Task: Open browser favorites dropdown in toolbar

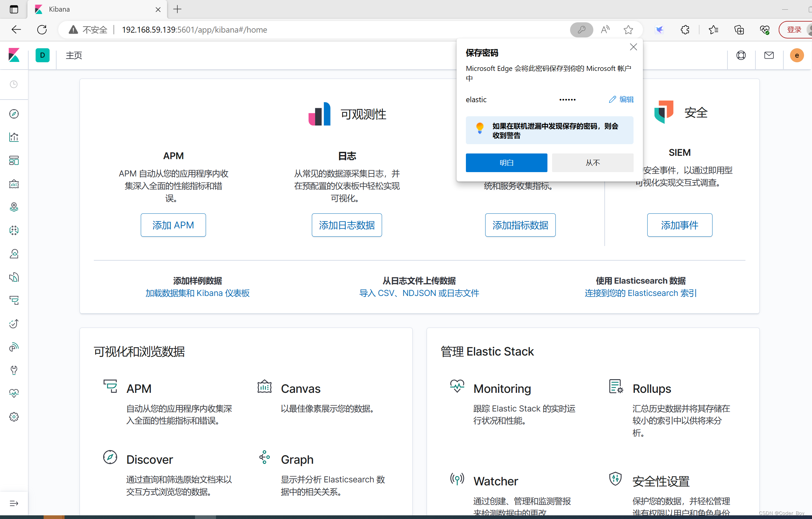Action: tap(713, 30)
